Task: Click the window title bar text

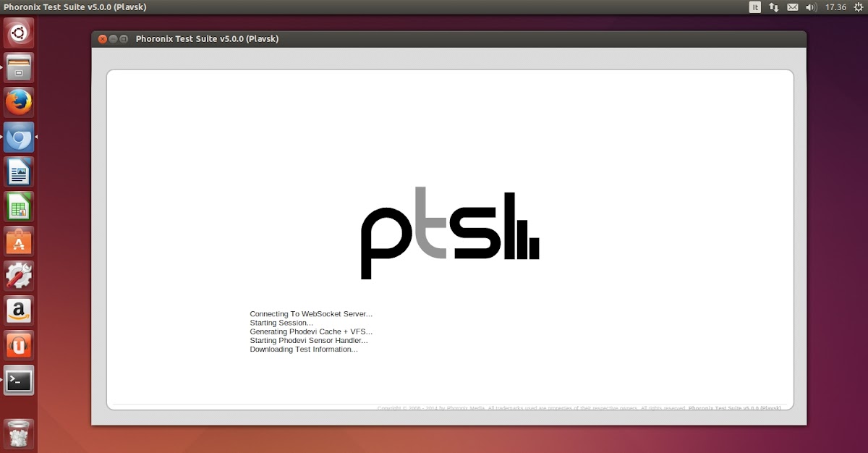Action: tap(207, 39)
